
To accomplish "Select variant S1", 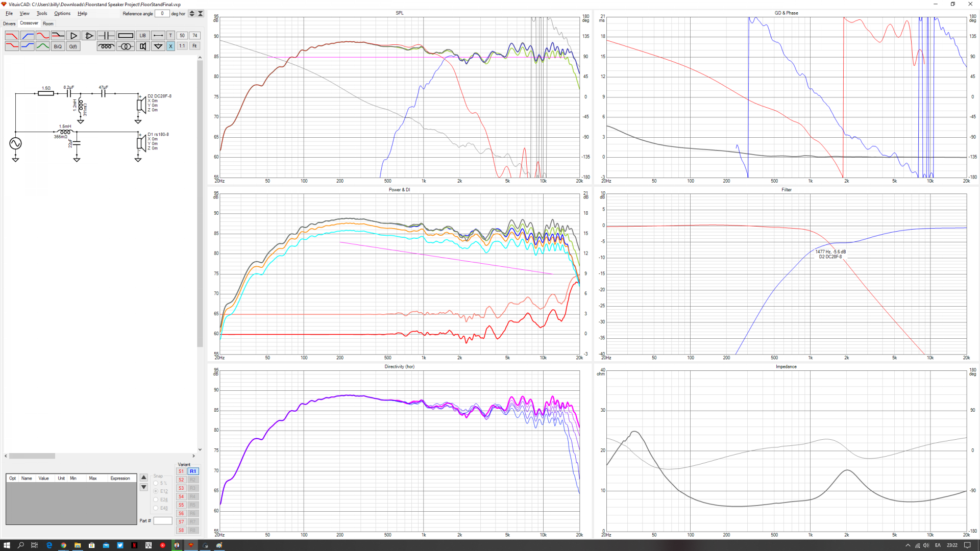I will click(x=181, y=471).
